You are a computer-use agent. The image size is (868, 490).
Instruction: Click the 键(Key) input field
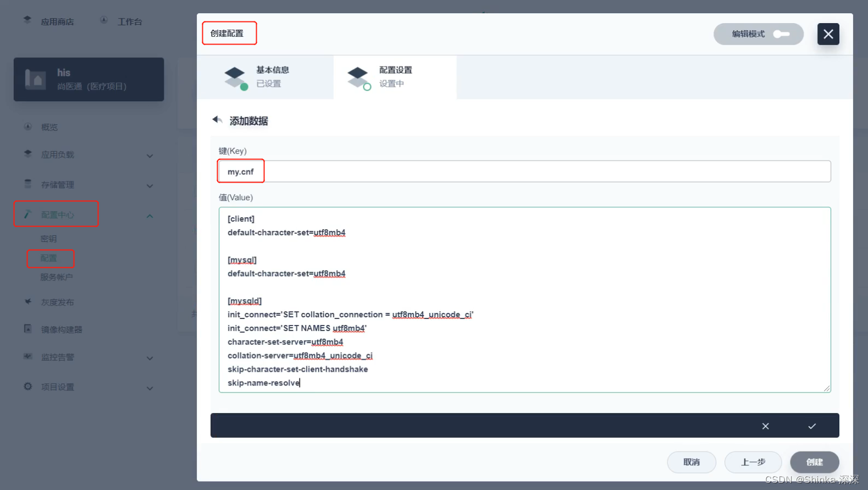pos(524,172)
